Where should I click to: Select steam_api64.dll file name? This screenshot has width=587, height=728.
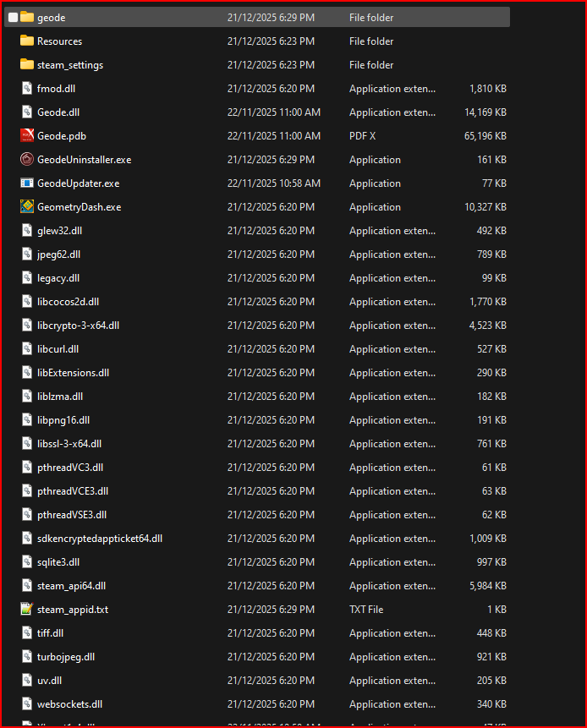tap(71, 586)
